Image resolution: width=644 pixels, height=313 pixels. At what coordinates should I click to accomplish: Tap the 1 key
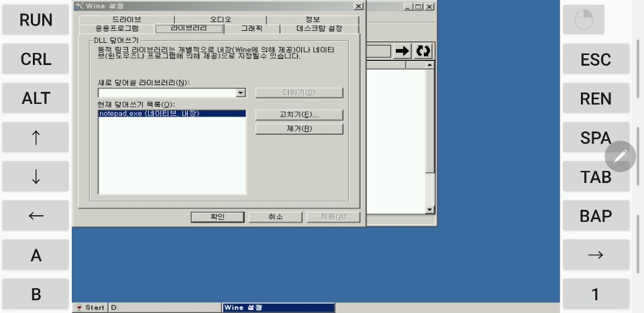point(596,294)
